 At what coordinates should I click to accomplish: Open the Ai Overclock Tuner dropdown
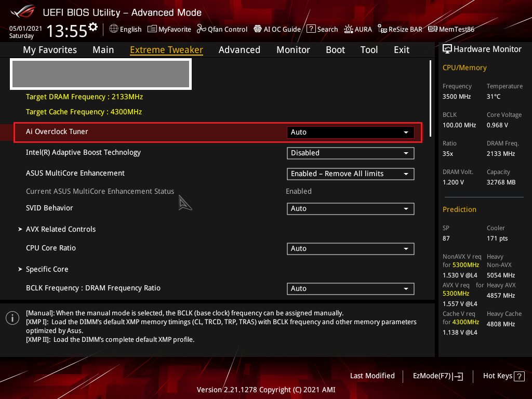[350, 132]
